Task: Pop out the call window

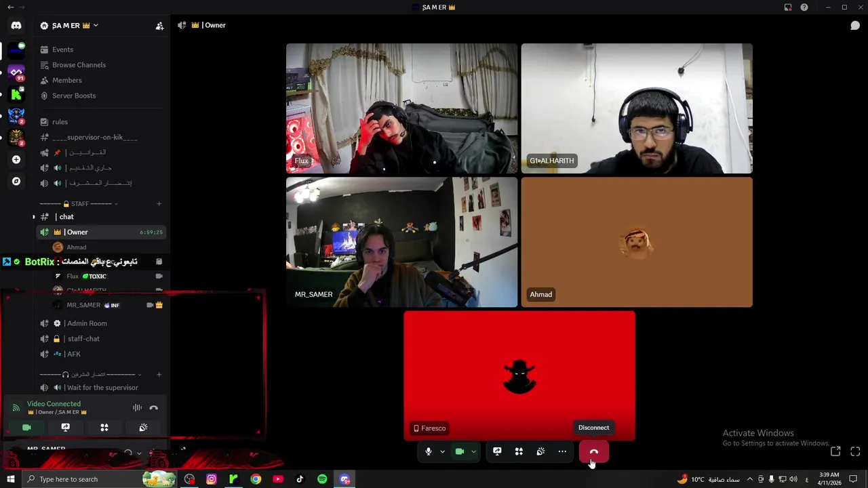Action: click(835, 451)
